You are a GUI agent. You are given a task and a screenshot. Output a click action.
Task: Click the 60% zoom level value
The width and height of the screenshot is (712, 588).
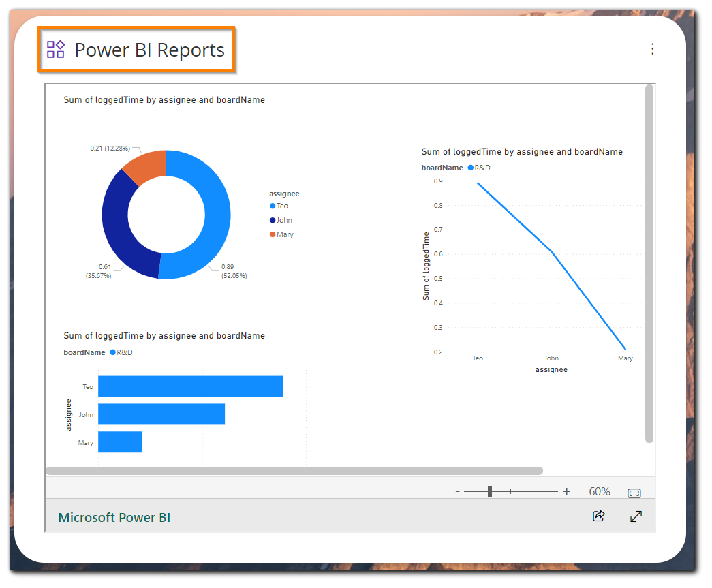pyautogui.click(x=600, y=492)
